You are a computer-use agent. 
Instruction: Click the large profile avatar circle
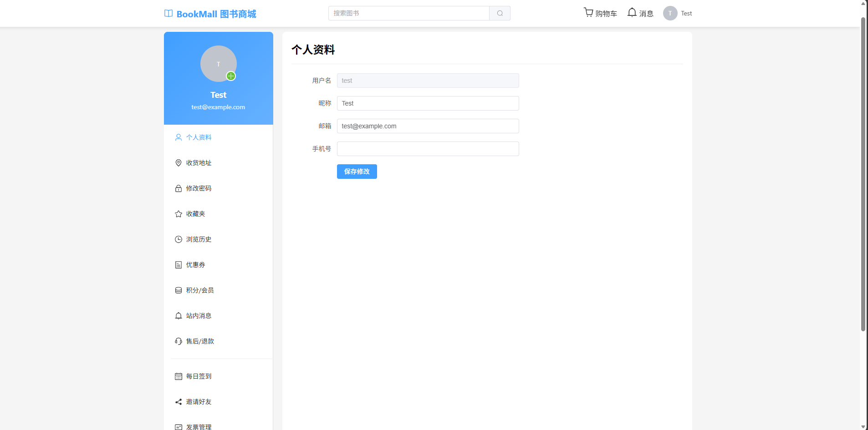tap(219, 64)
